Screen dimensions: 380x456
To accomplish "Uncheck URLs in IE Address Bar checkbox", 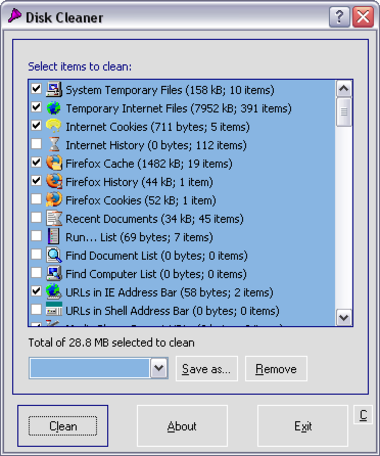I will [36, 291].
